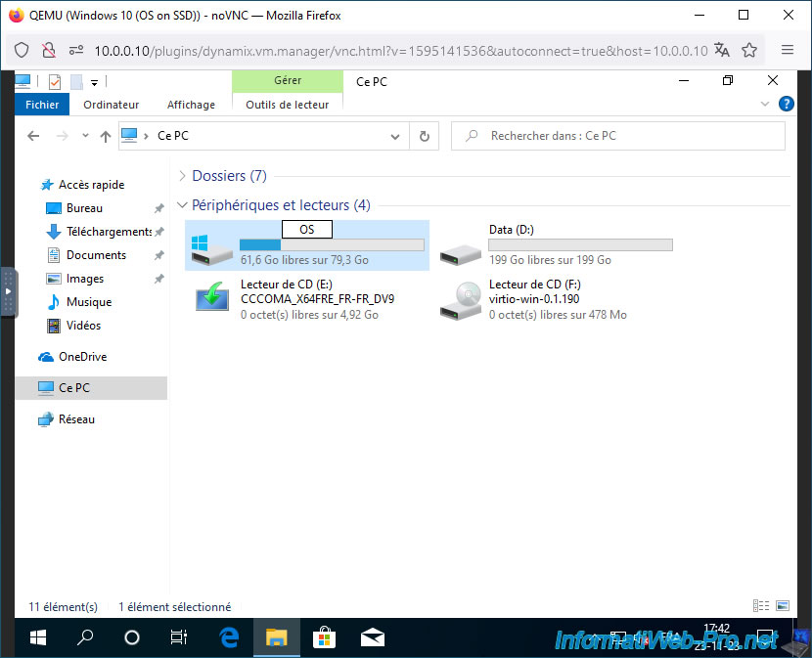Open Bureau in quick access

(x=84, y=208)
